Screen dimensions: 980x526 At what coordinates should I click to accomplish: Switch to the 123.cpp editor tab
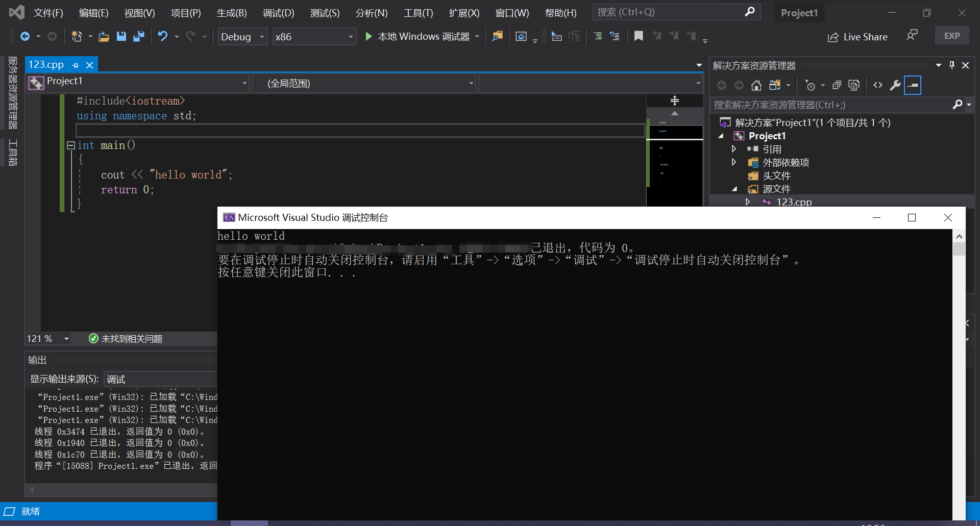click(x=46, y=64)
